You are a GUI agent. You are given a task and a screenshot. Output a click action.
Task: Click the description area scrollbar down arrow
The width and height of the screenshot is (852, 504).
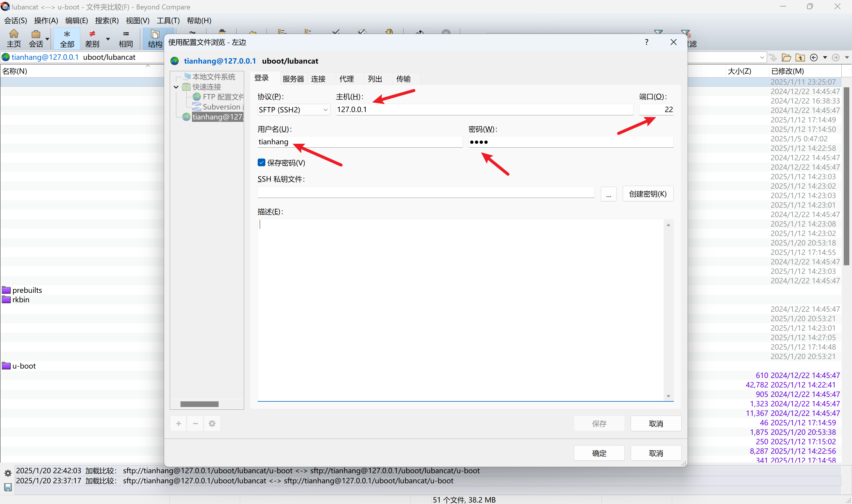(x=668, y=396)
